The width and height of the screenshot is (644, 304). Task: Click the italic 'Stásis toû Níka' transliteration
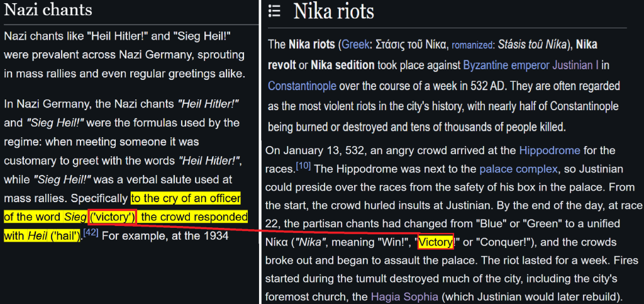tap(531, 45)
